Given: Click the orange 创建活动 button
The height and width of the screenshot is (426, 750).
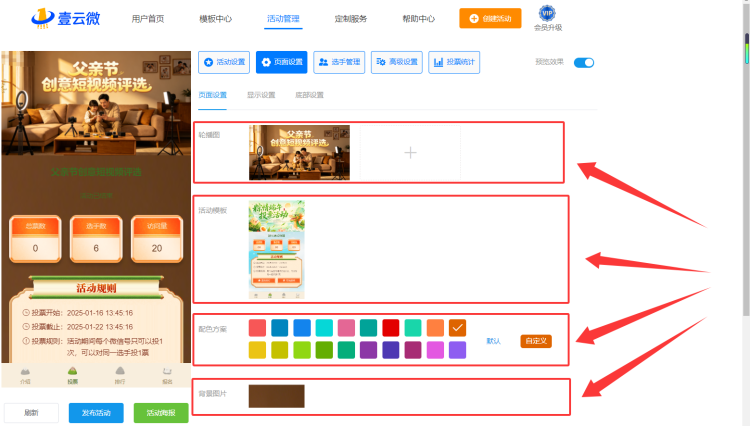Looking at the screenshot, I should [490, 18].
